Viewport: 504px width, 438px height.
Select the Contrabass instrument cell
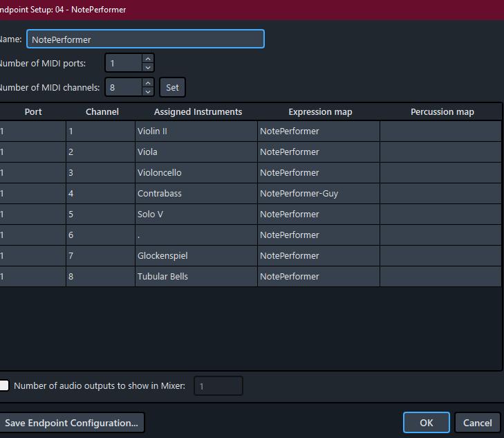pyautogui.click(x=196, y=193)
